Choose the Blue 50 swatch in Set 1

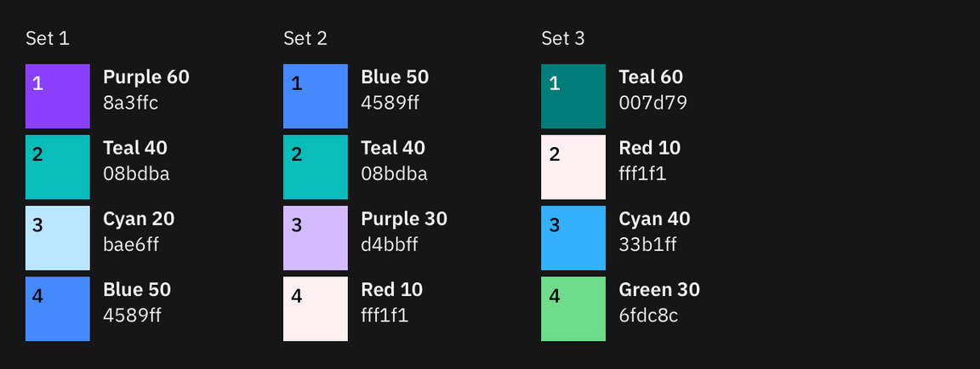coord(58,309)
